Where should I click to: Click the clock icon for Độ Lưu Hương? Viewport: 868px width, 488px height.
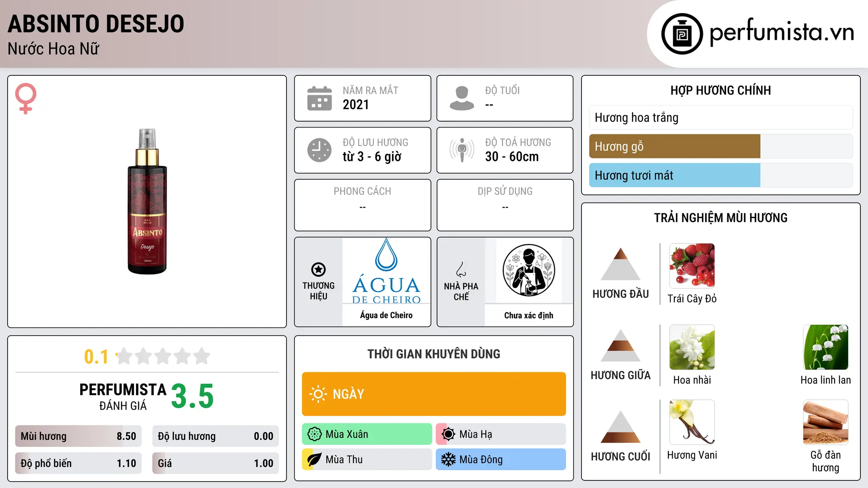320,150
